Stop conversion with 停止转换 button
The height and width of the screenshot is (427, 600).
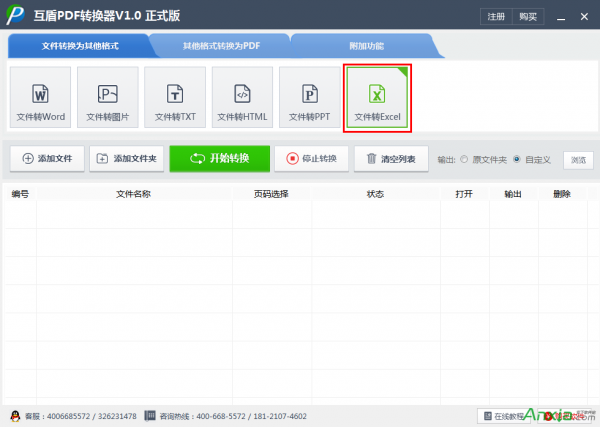pos(311,158)
